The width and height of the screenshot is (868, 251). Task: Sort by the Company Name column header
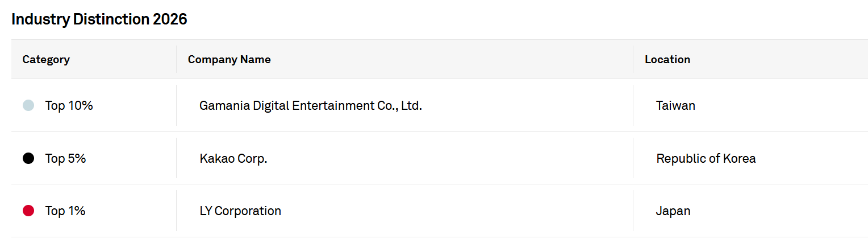pyautogui.click(x=229, y=59)
